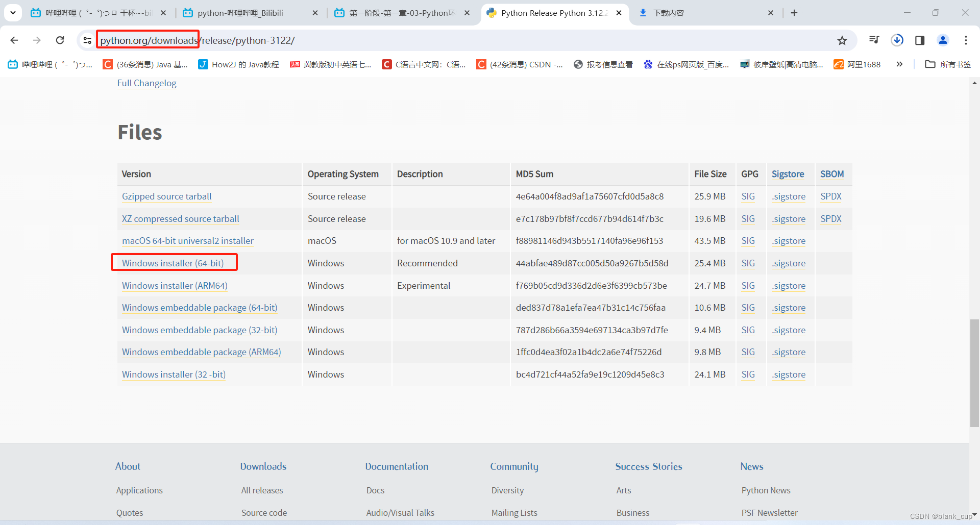
Task: Switch to the first 哔哩哔哩 干杯 tab
Action: pyautogui.click(x=99, y=13)
